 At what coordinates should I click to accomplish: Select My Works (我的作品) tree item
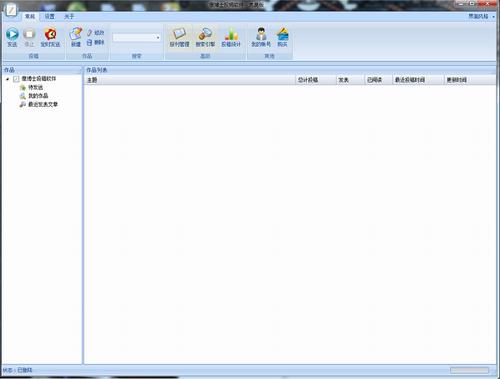pos(34,96)
